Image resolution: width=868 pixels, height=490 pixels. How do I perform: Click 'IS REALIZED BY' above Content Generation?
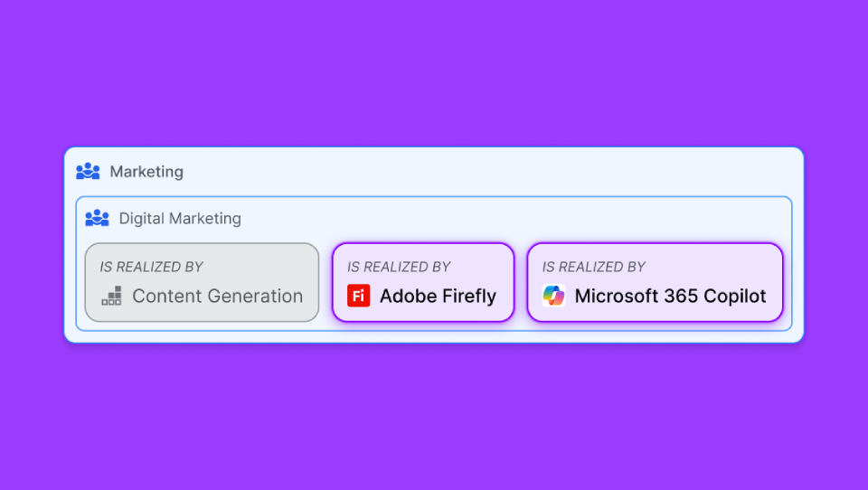151,267
